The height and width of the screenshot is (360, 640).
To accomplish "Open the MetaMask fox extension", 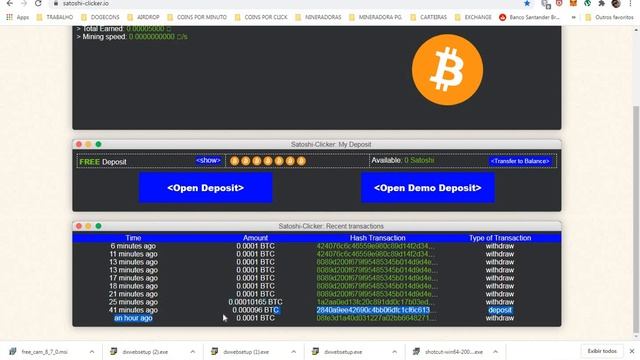I will click(x=573, y=3).
